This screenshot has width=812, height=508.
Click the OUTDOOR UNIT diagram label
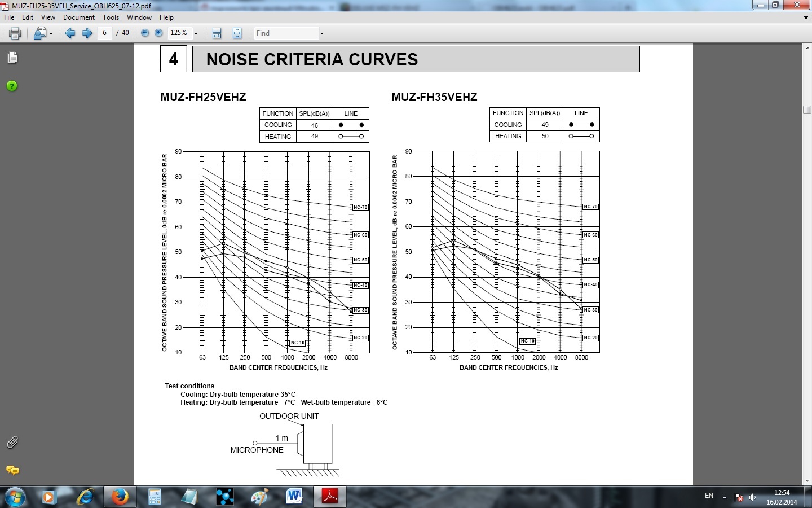289,416
